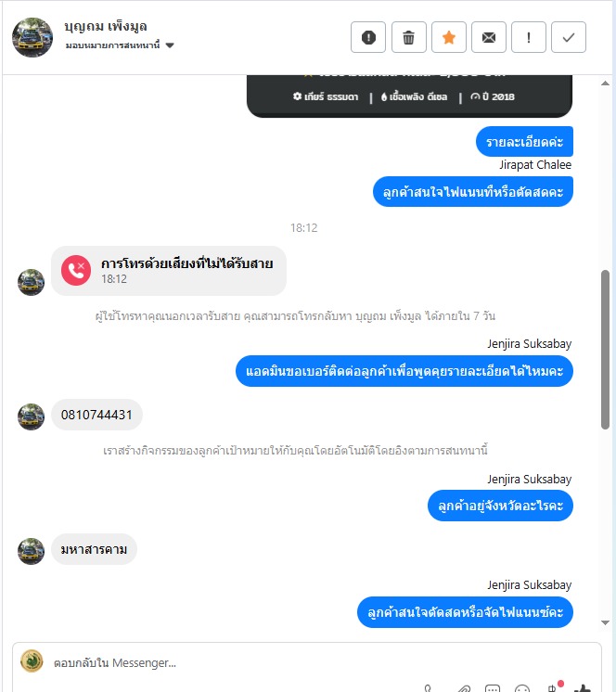Click the chat vertical scrollbar thumb
The image size is (616, 692).
[606, 350]
